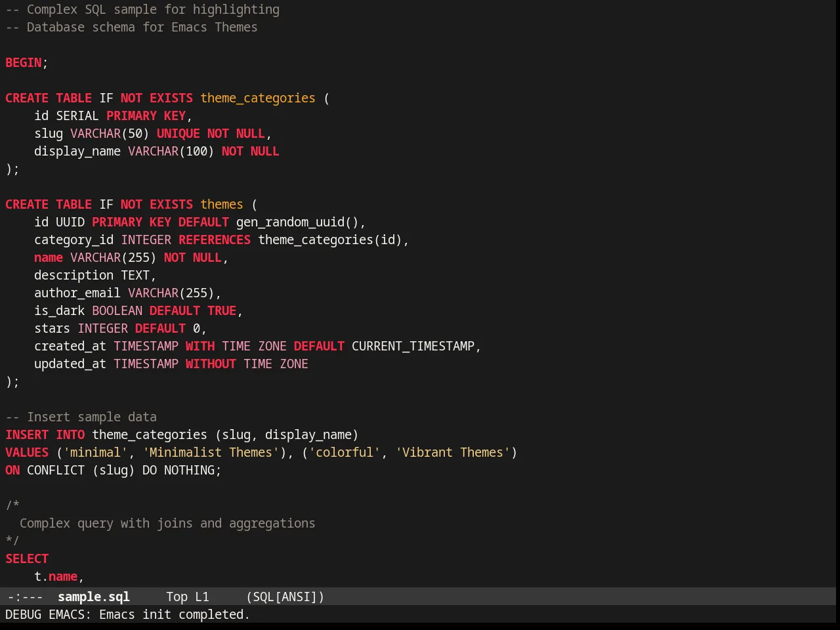Image resolution: width=840 pixels, height=630 pixels.
Task: Click gen_random_uuid() function call
Action: [x=298, y=222]
